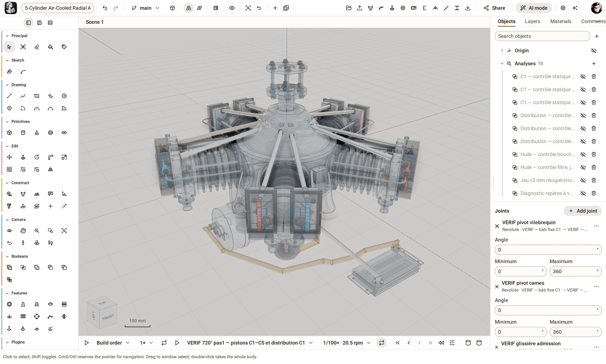This screenshot has height=364, width=606.
Task: Open the user profile avatar
Action: tap(596, 8)
